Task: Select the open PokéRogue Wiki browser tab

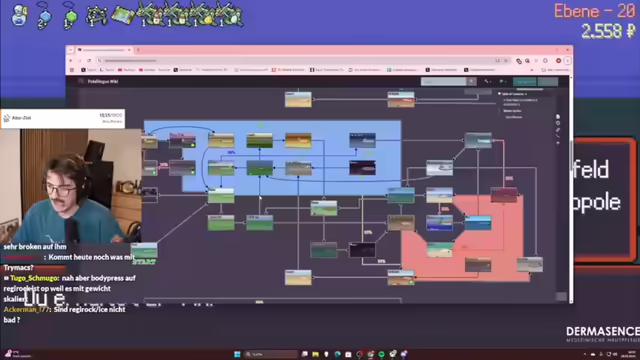Action: 104,50
